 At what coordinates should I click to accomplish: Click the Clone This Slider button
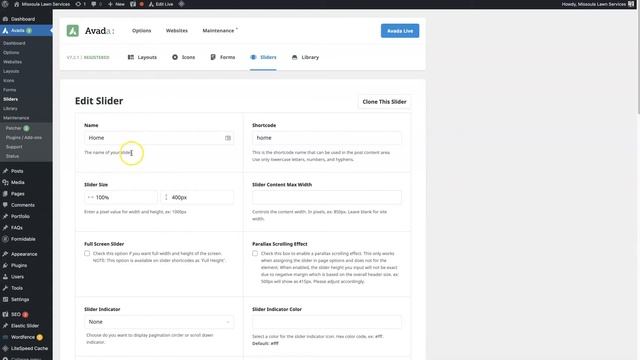click(384, 102)
